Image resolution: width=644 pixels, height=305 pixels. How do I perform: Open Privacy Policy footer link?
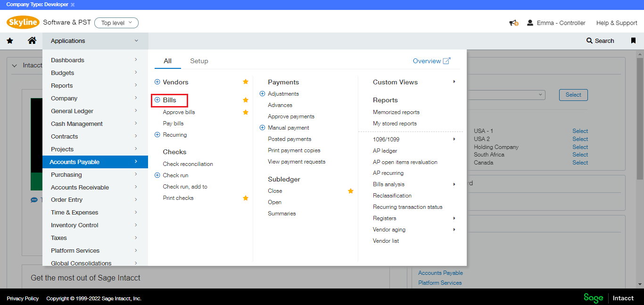click(x=23, y=298)
